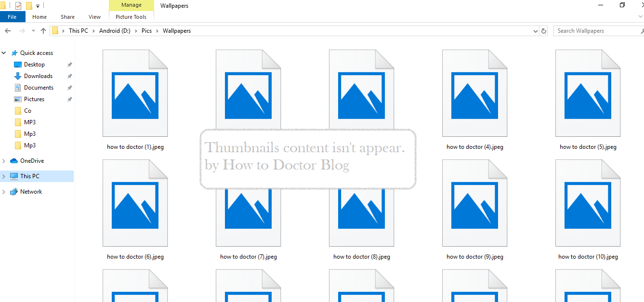
Task: Navigate to Pics via the breadcrumb
Action: [146, 30]
